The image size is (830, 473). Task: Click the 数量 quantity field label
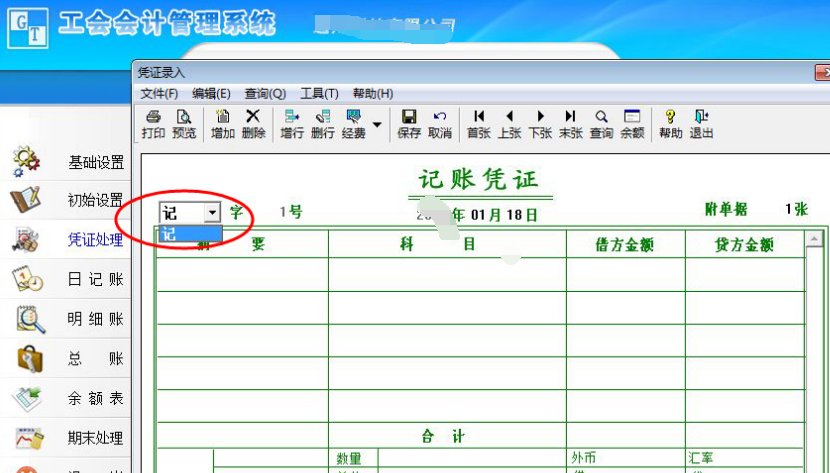pos(348,458)
